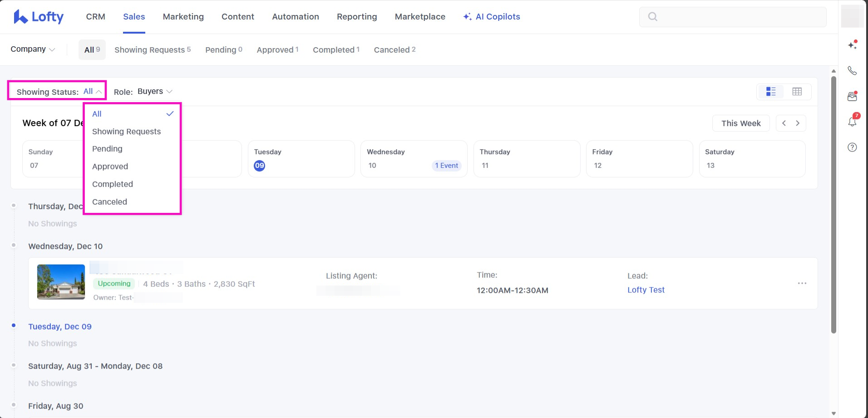Open the Lofty Test lead link
868x418 pixels.
646,290
